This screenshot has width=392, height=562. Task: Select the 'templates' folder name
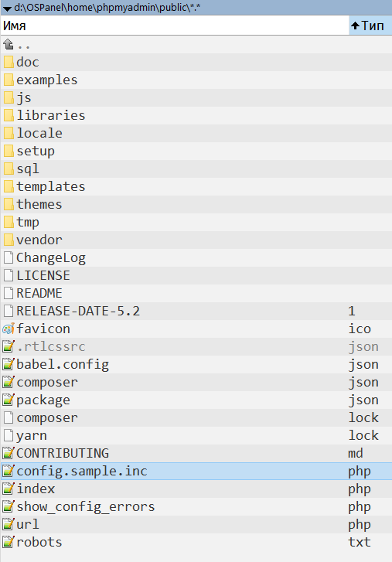coord(51,187)
